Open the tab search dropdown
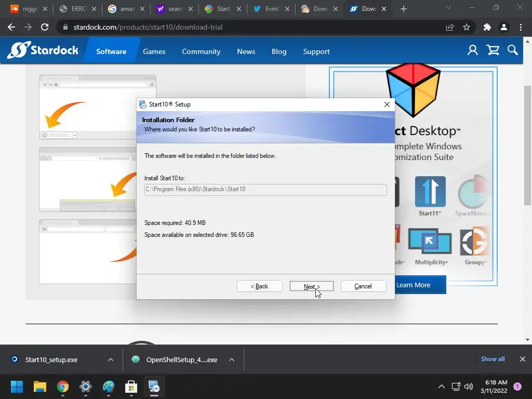Viewport: 532px width, 399px height. 448,7
